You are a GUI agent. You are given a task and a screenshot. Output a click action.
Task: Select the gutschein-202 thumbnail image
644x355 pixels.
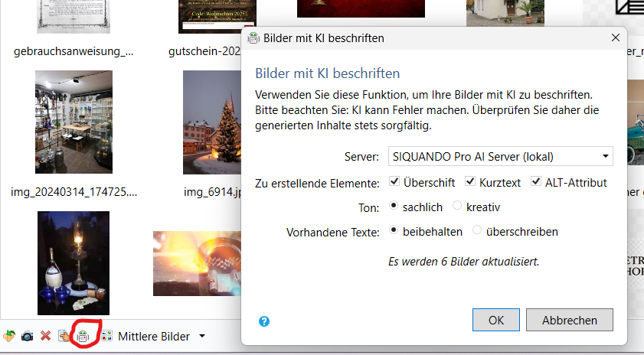point(217,16)
